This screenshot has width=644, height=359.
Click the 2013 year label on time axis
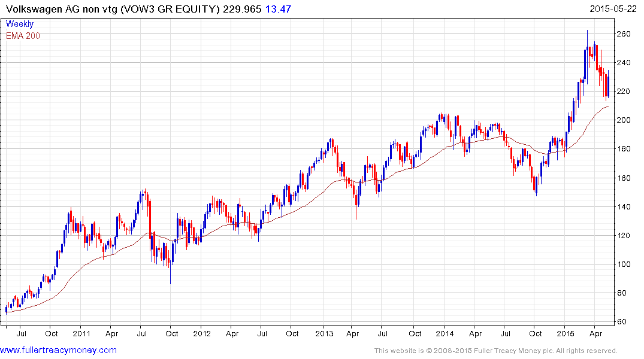pos(324,333)
